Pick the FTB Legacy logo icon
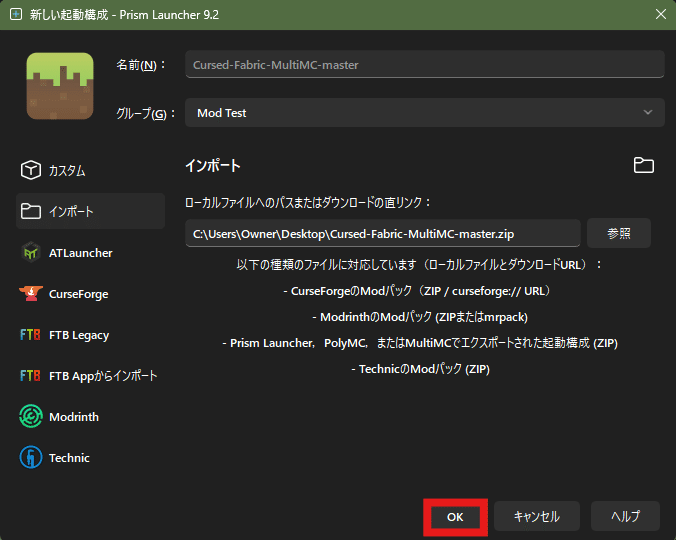676x540 pixels. point(30,335)
